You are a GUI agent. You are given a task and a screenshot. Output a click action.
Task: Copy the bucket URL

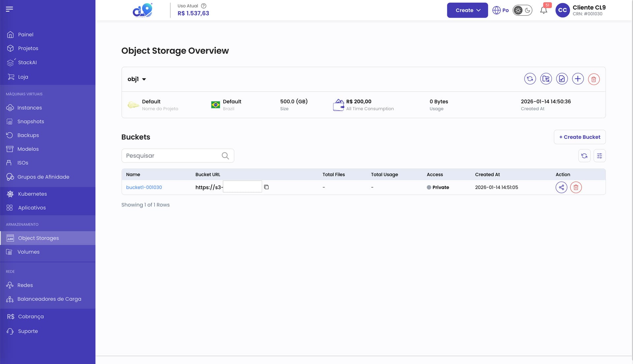[x=266, y=187]
